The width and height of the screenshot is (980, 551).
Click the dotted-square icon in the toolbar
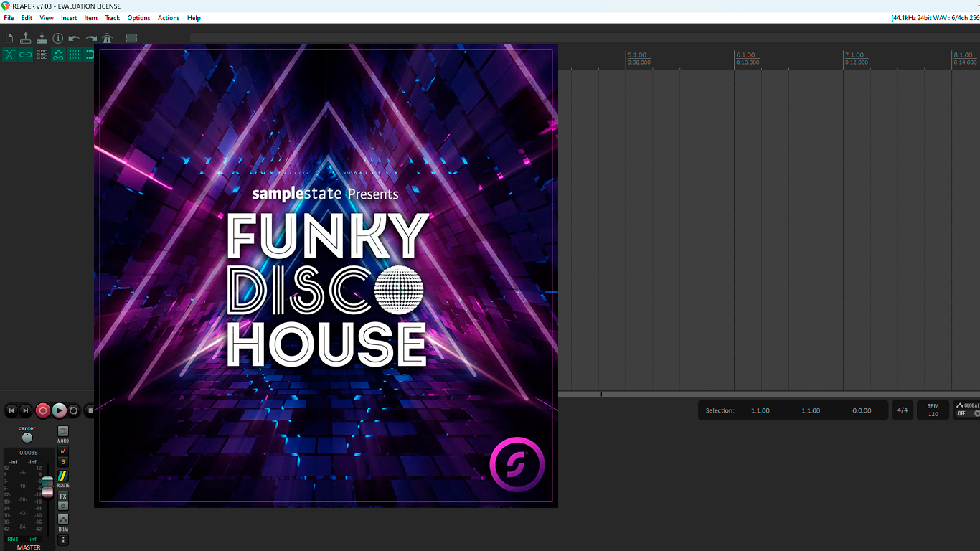(x=131, y=38)
